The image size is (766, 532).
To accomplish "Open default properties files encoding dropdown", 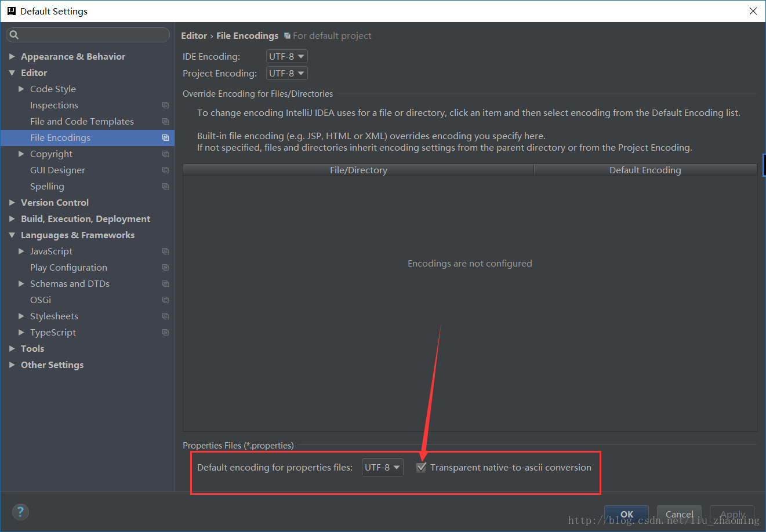I will click(x=382, y=467).
